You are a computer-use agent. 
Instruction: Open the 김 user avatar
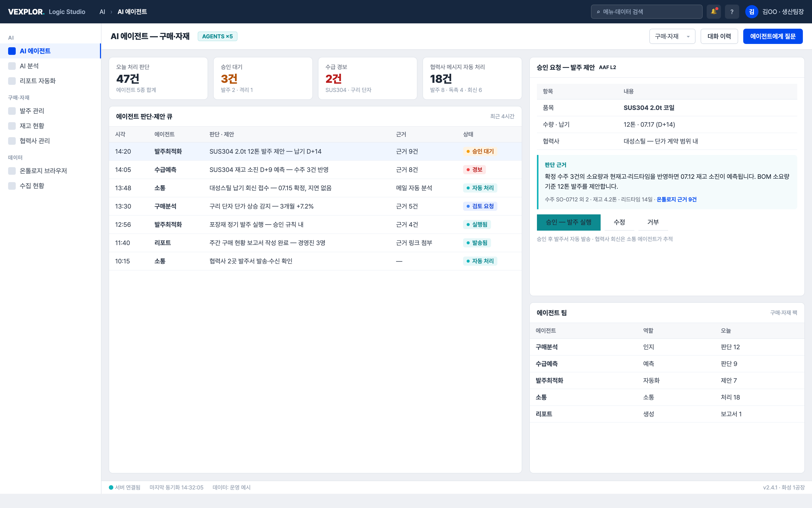click(752, 12)
